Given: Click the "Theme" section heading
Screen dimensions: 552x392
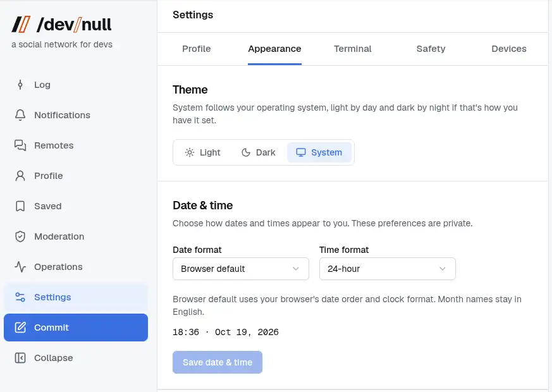Looking at the screenshot, I should pos(190,90).
